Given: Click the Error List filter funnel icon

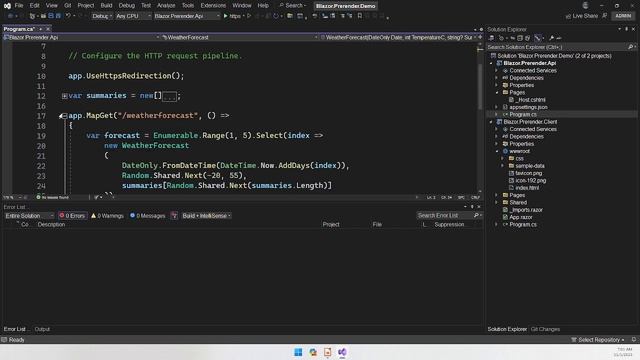Looking at the screenshot, I should tap(174, 216).
